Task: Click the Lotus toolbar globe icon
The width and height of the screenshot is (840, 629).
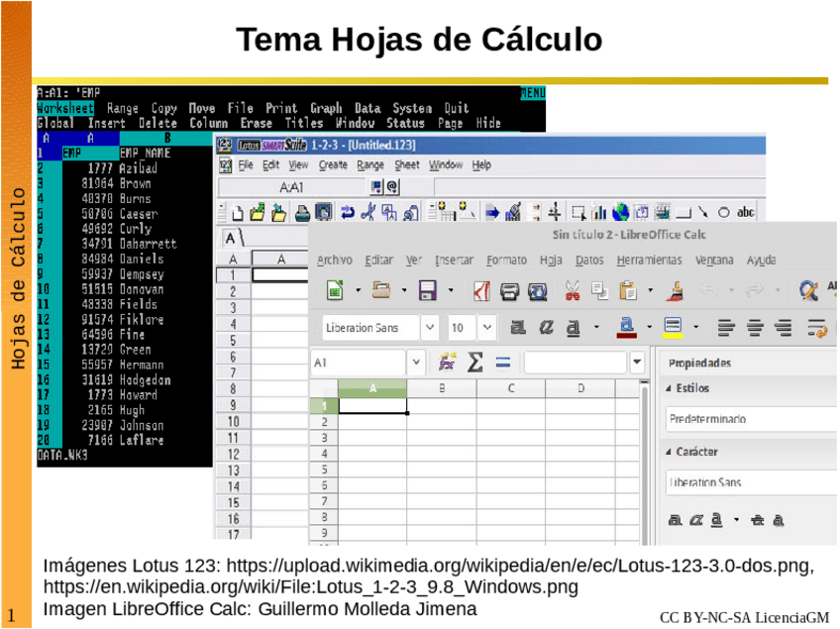Action: [620, 213]
